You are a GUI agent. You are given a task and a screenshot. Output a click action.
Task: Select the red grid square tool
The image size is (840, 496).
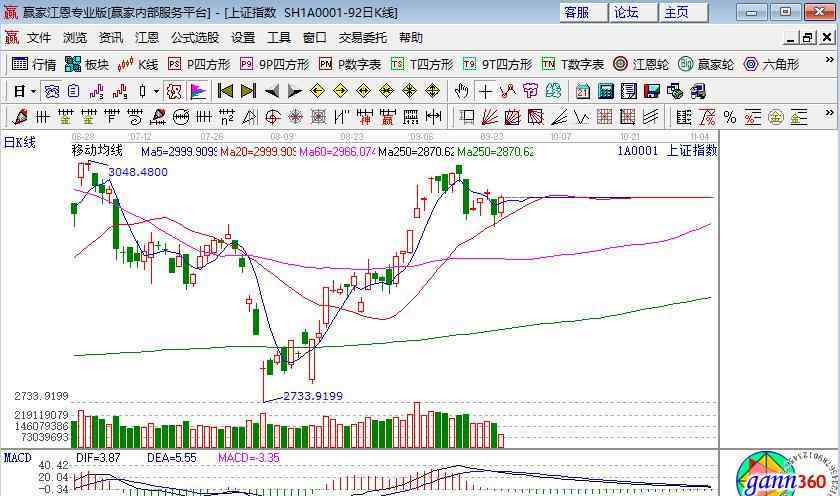pyautogui.click(x=604, y=117)
